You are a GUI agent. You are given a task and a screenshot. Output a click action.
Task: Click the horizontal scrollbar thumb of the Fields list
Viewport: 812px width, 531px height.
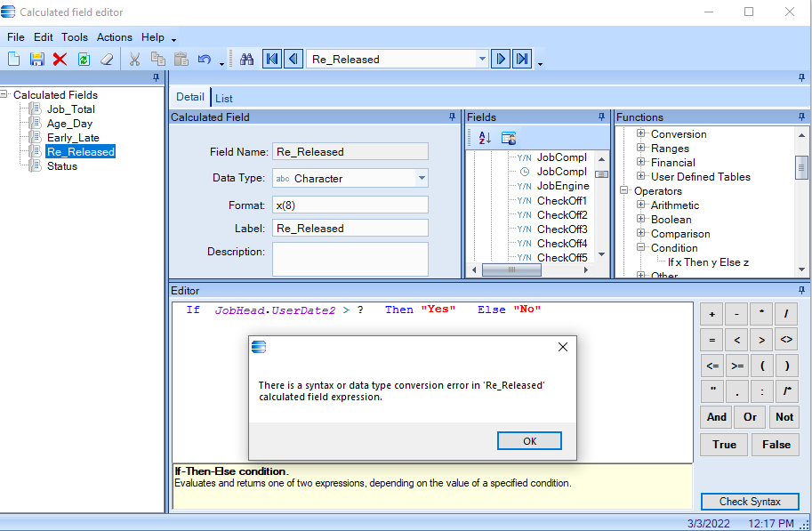click(511, 270)
